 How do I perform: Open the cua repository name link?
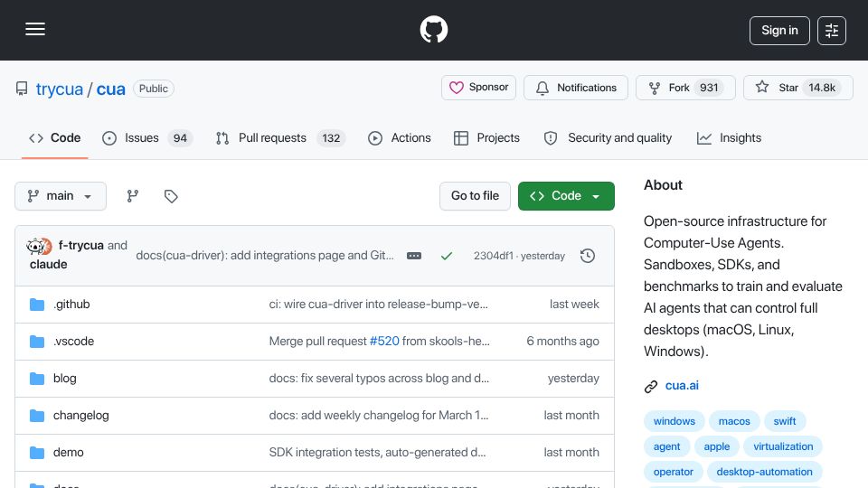[110, 89]
